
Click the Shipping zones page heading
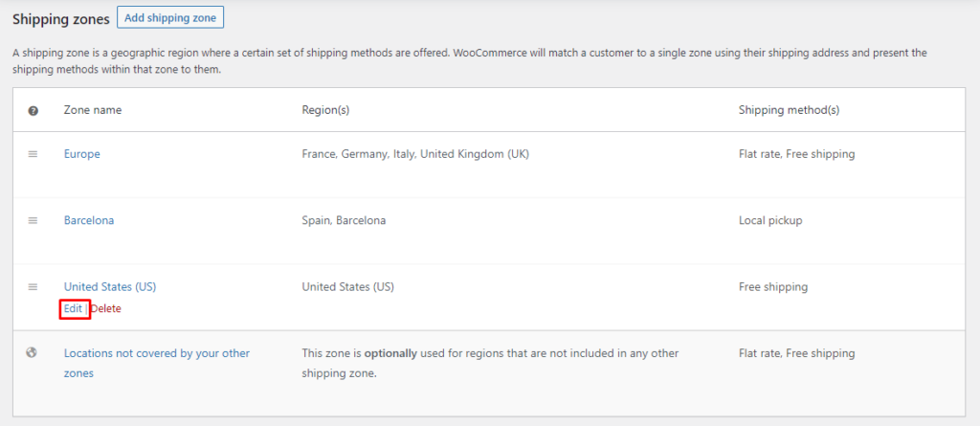click(61, 19)
